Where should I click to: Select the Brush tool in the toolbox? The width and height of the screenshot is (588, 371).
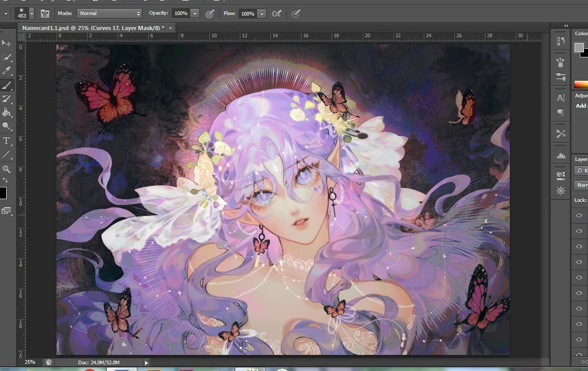click(6, 85)
